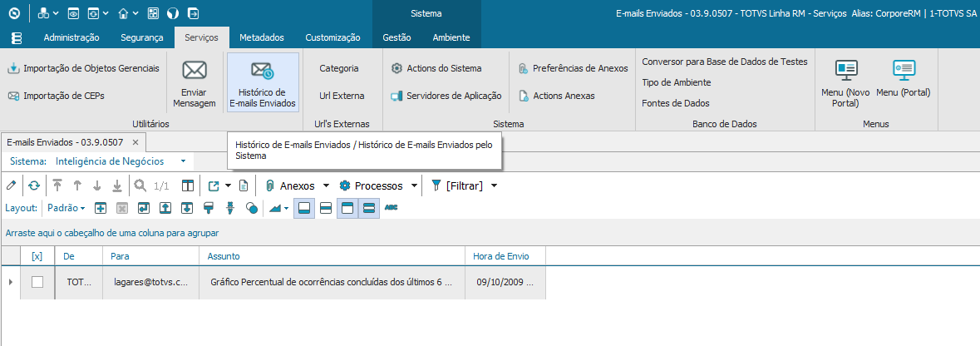The width and height of the screenshot is (980, 346).
Task: Click Conversor para Base de Dados de Testes
Action: tap(725, 62)
